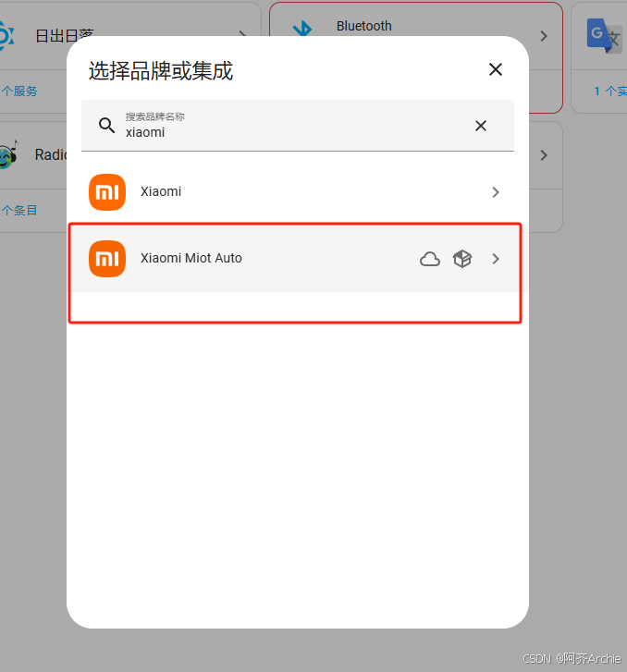Click the custom integration box icon
The image size is (627, 672).
(x=462, y=259)
